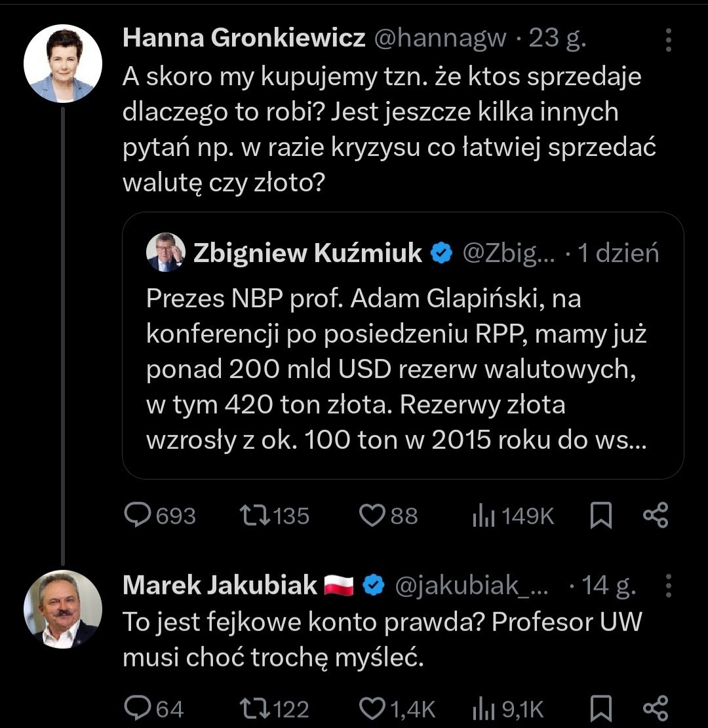Viewport: 708px width, 728px height.
Task: Bookmark Marek Jakubiak's reply
Action: [601, 708]
